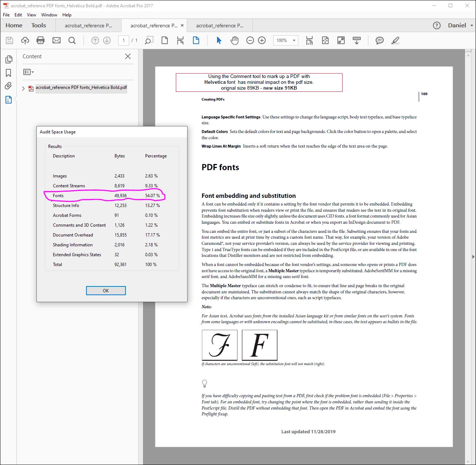Close the Content panel
Screen dimensions: 476x465
[x=128, y=56]
